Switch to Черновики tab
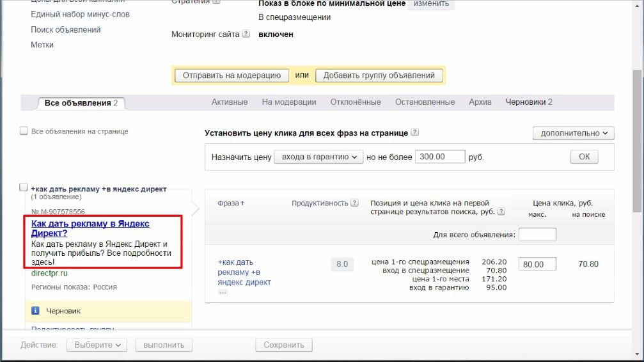Image resolution: width=644 pixels, height=362 pixels. [x=529, y=102]
